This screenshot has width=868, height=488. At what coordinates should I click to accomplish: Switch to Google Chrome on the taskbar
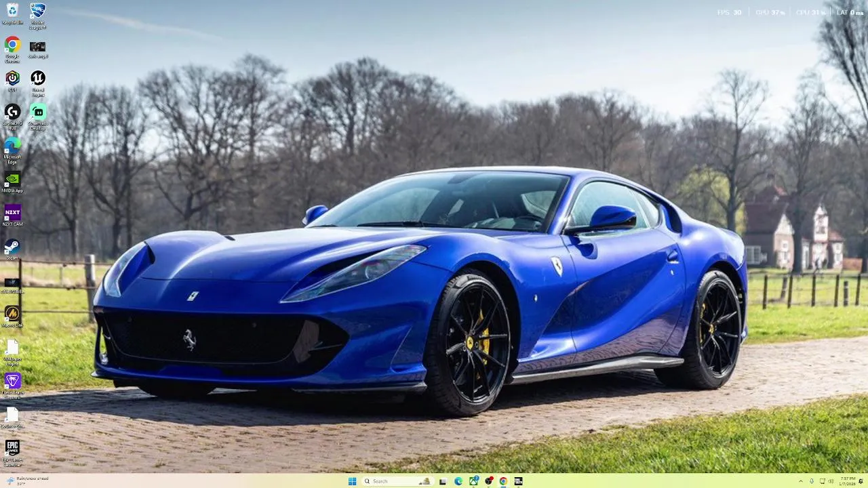(x=503, y=481)
